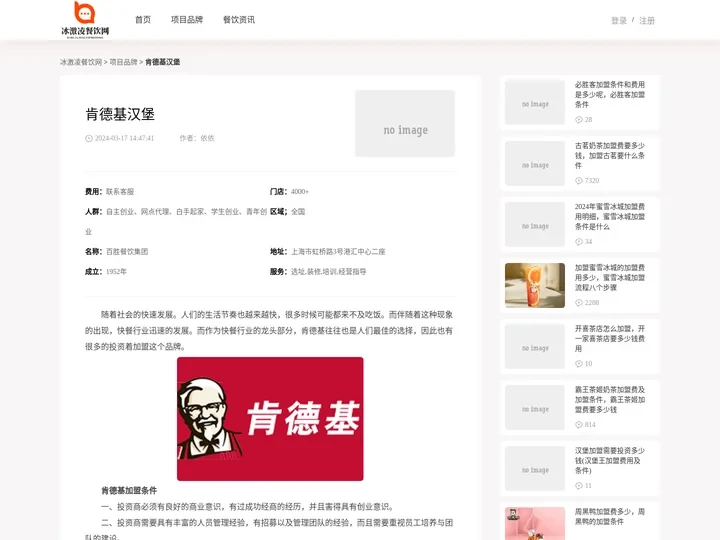Click the 项目品牌 breadcrumb link
This screenshot has height=540, width=720.
(x=124, y=62)
